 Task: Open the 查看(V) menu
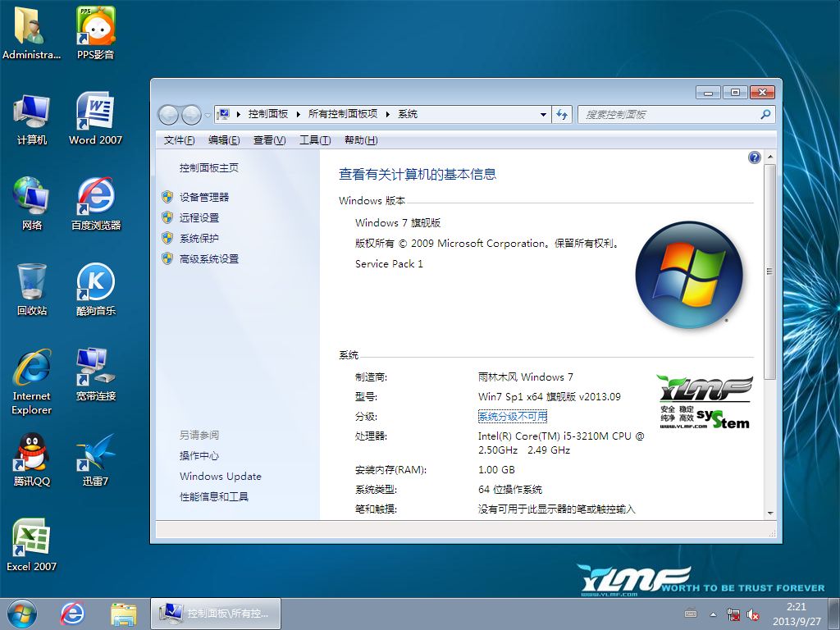[x=269, y=140]
